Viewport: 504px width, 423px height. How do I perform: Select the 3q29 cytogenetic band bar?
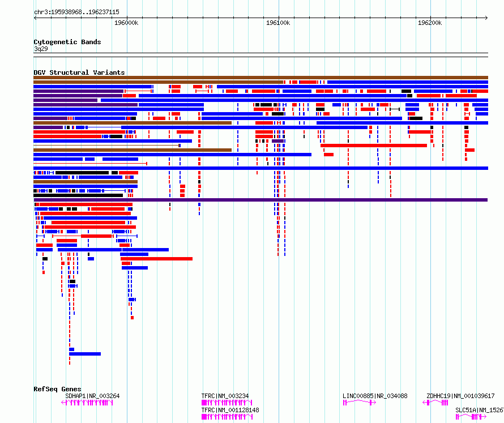tap(260, 55)
